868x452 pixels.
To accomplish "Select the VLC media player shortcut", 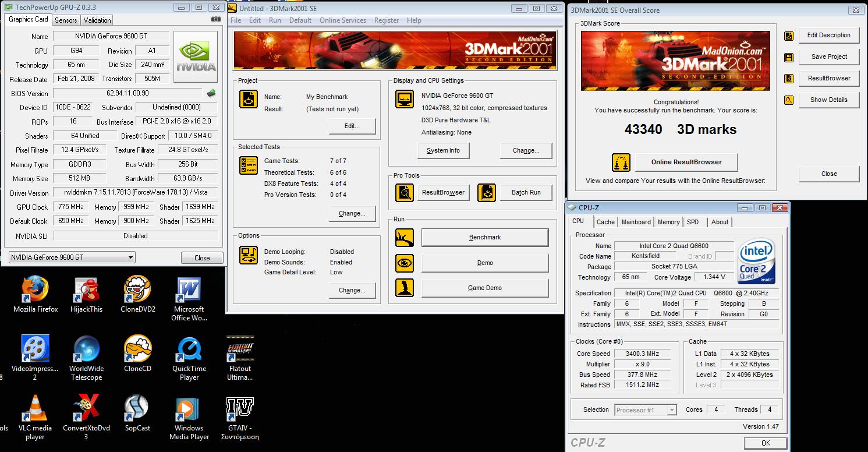I will click(x=35, y=417).
